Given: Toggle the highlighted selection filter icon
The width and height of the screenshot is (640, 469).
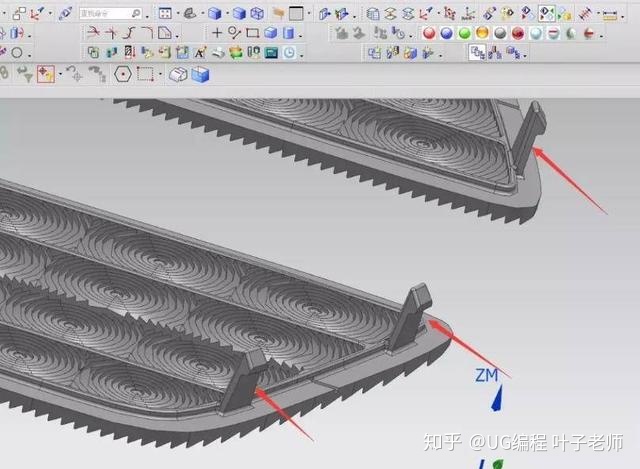Looking at the screenshot, I should point(46,74).
